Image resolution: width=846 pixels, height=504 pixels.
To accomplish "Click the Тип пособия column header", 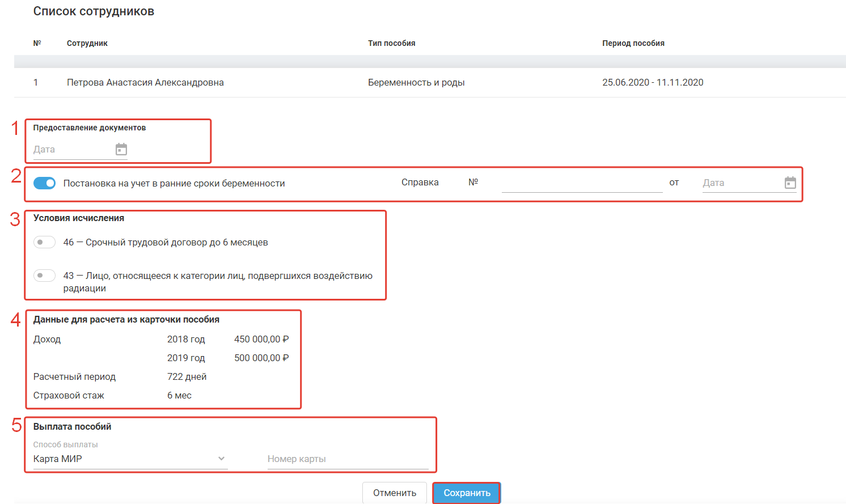I will click(392, 44).
